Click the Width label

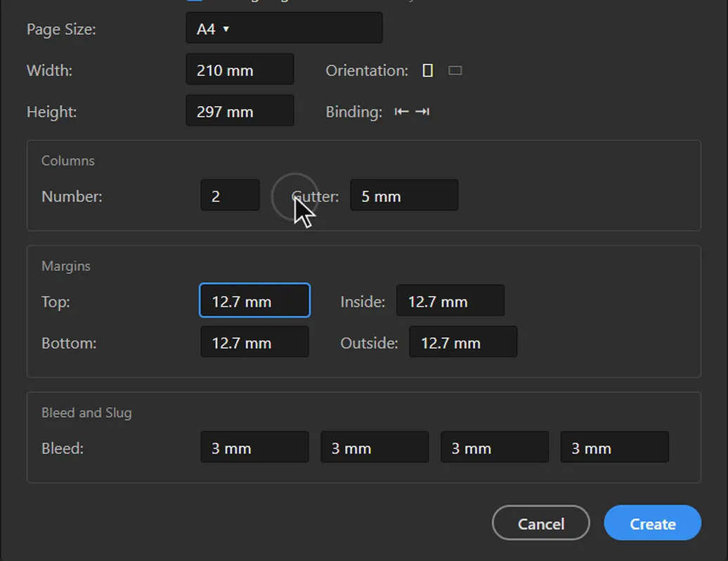point(50,70)
